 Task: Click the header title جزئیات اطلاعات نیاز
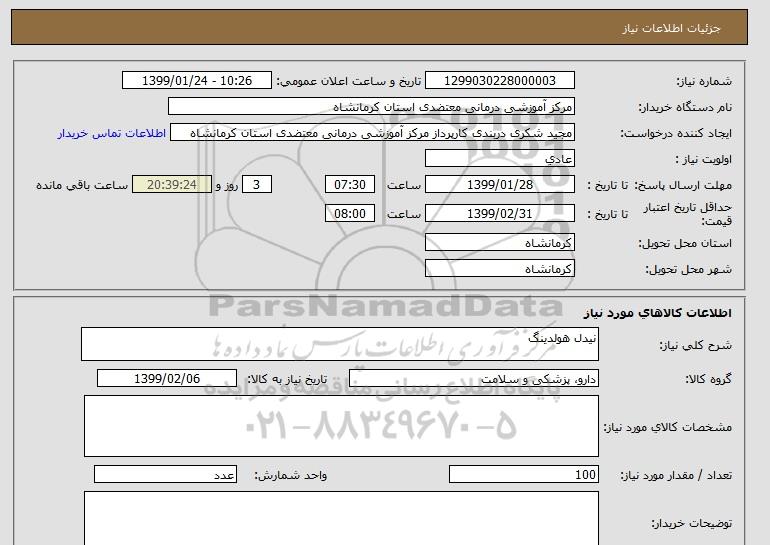671,28
